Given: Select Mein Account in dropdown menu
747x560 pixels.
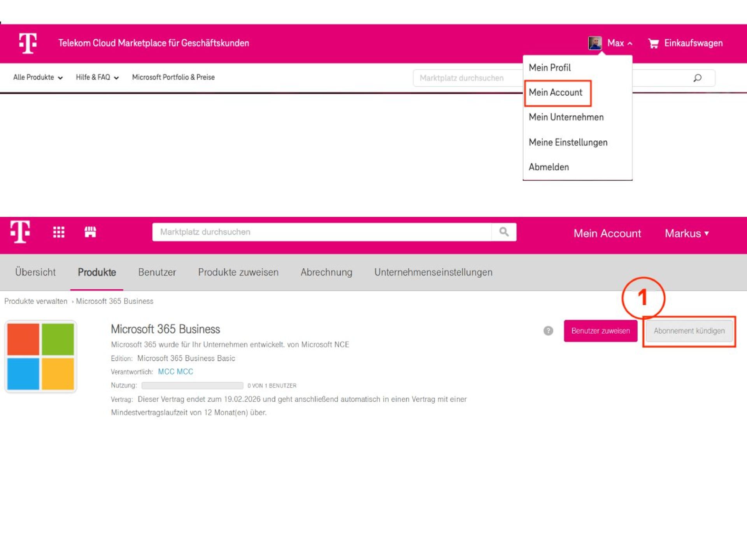Looking at the screenshot, I should click(555, 93).
